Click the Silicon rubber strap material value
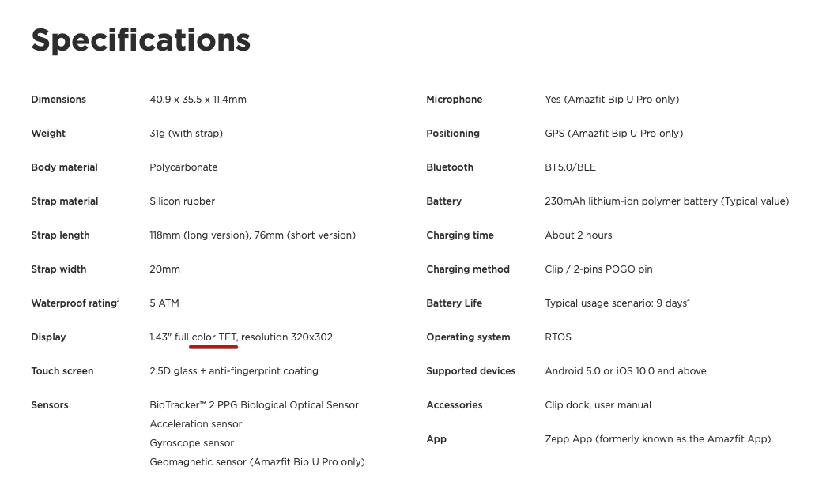The height and width of the screenshot is (504, 830). (182, 201)
